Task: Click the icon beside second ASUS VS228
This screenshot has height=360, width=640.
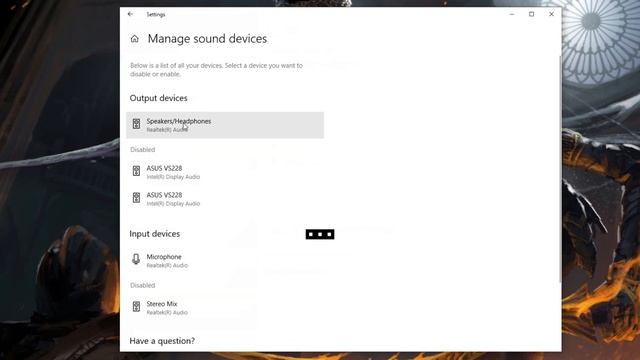Action: click(x=136, y=198)
